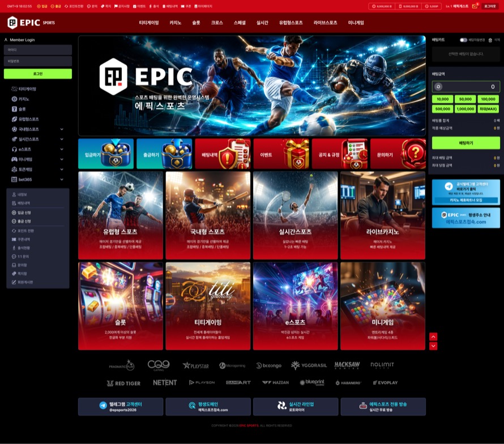Expand the bet365 sidebar submenu

click(x=62, y=180)
